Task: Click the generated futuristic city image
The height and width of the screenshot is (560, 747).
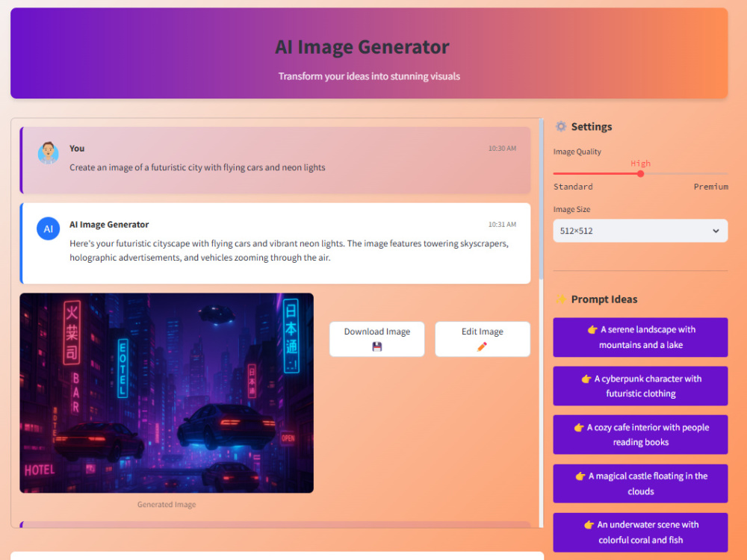Action: coord(167,393)
